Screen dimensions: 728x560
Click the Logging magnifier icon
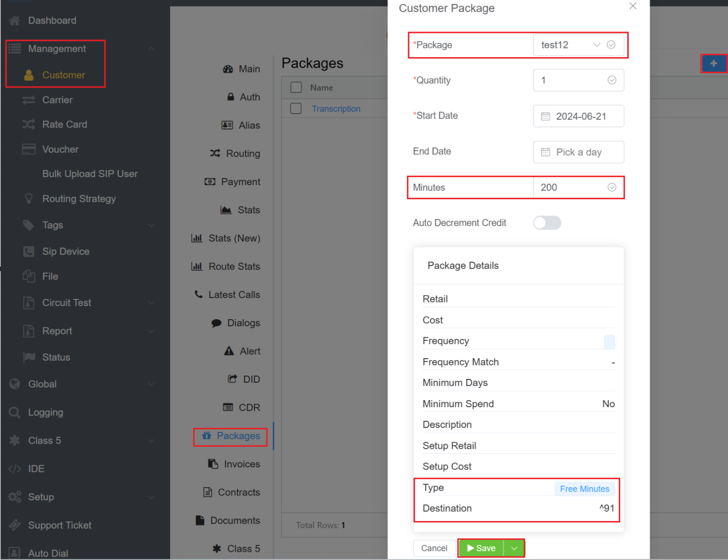pos(15,412)
